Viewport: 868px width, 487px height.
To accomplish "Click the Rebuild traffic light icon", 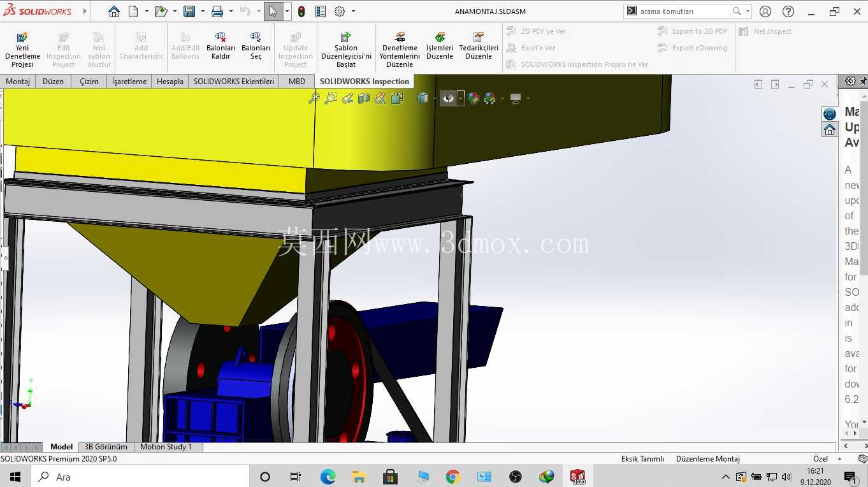I will click(301, 11).
